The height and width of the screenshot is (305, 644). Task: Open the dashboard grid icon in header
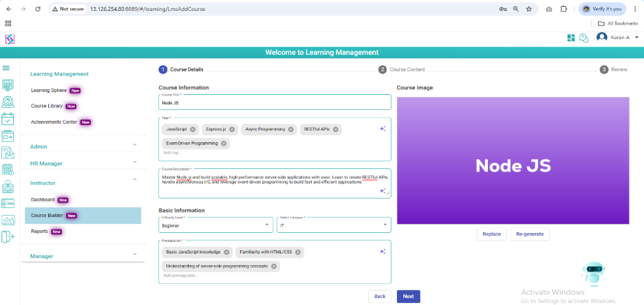pyautogui.click(x=570, y=38)
